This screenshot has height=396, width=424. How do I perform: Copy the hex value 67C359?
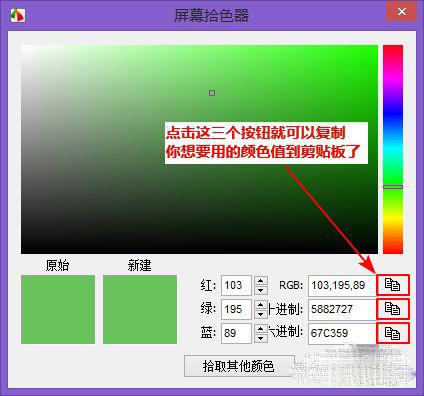393,333
